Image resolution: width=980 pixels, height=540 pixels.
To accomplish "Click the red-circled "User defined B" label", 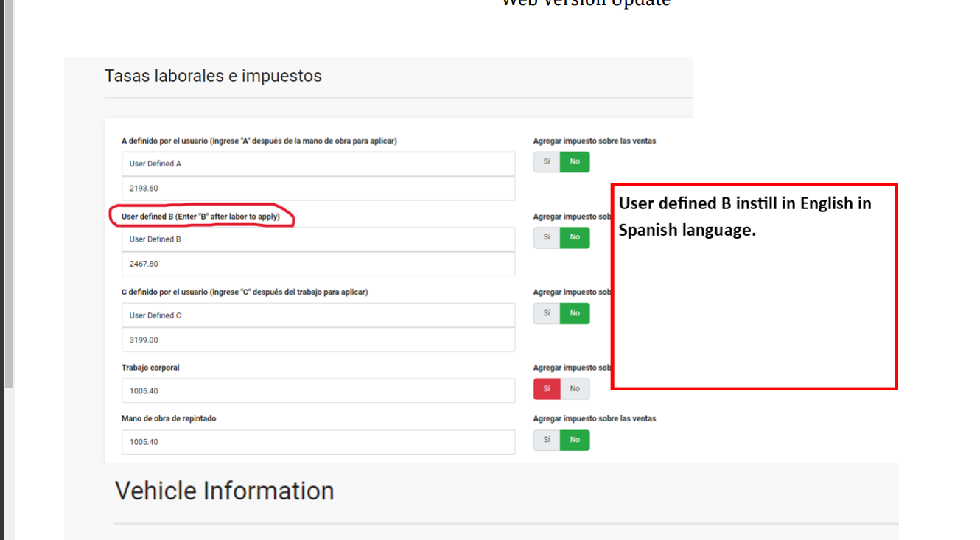I will (x=200, y=217).
